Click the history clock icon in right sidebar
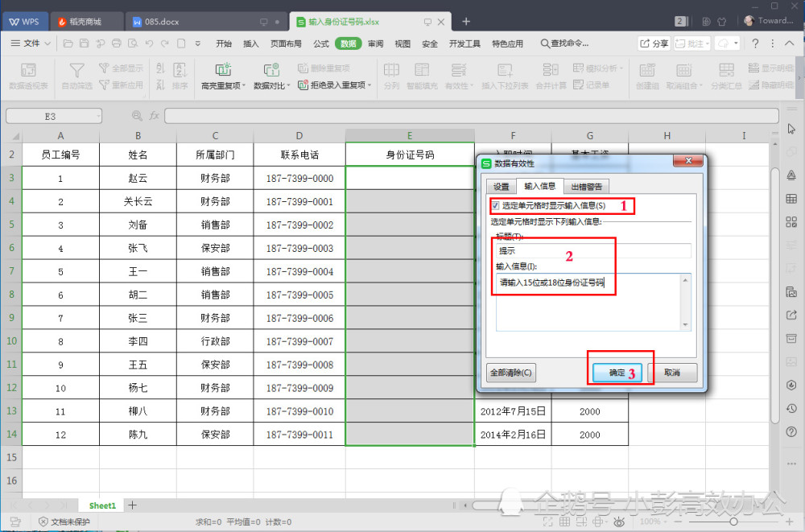This screenshot has height=532, width=805. [791, 409]
